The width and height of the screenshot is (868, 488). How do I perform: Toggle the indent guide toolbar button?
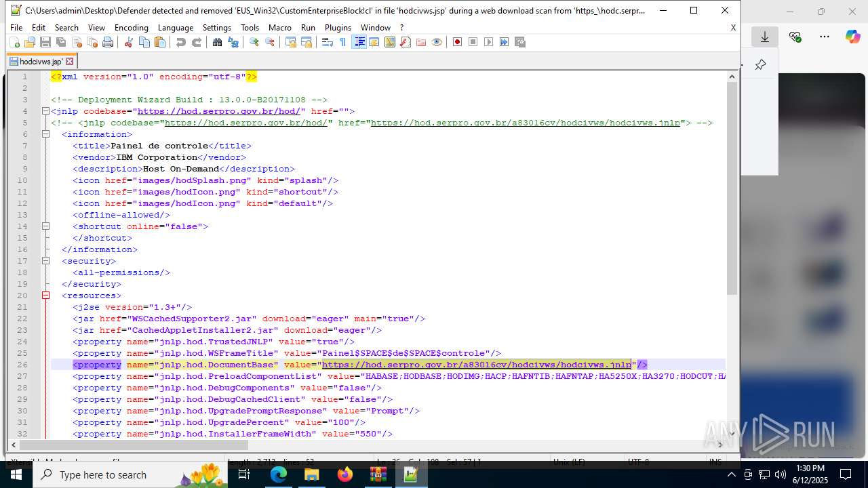click(359, 42)
